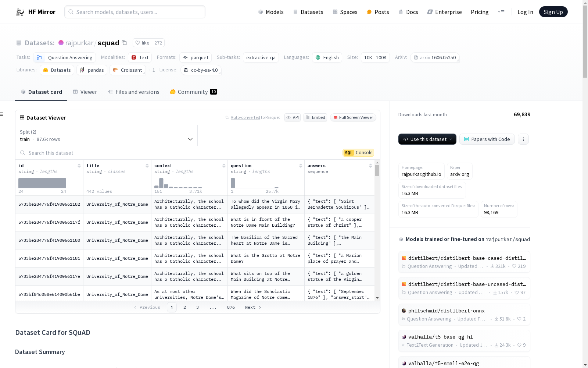Open the three-dot more options button
This screenshot has width=588, height=368.
coord(523,139)
